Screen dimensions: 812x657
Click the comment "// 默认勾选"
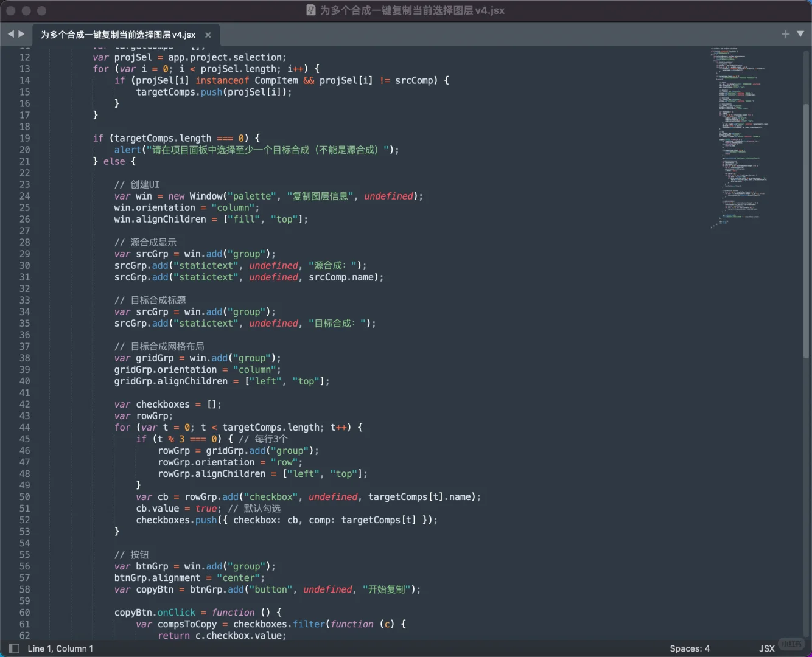(x=254, y=508)
